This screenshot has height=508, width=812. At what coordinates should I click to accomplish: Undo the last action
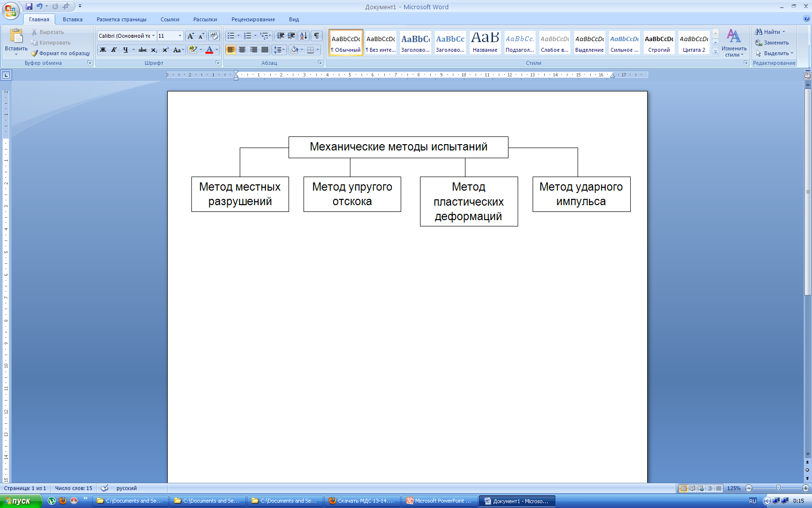coord(39,6)
